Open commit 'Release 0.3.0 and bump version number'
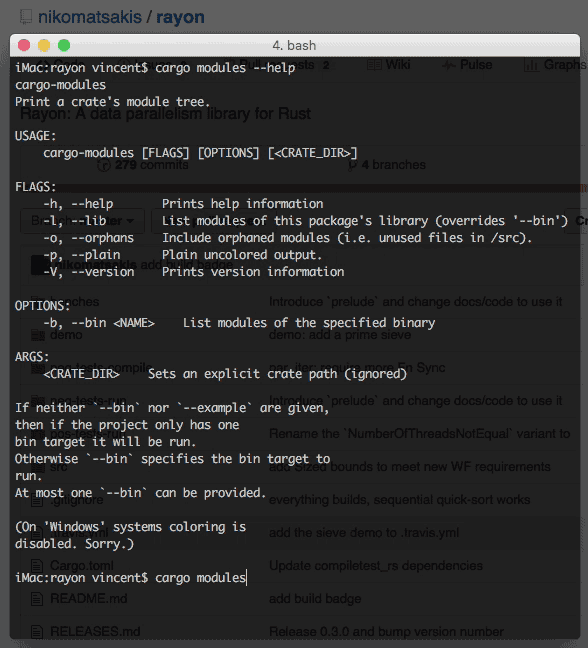The width and height of the screenshot is (588, 648). coord(386,631)
